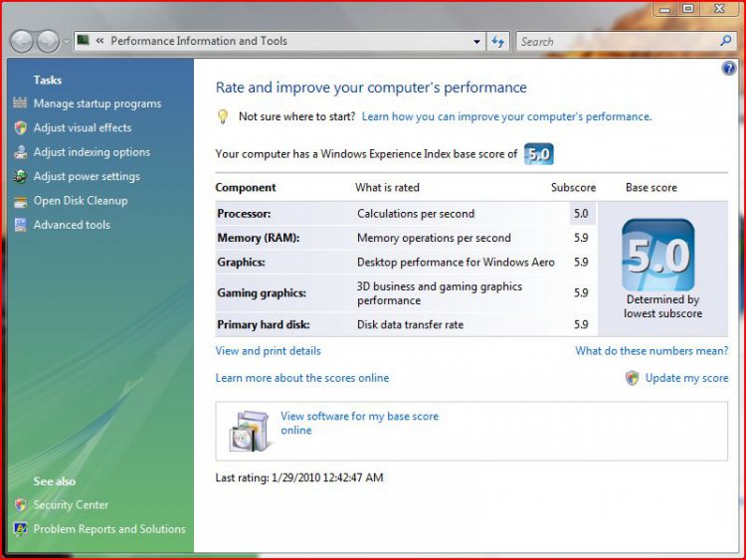Click View software for my base score online
This screenshot has width=746, height=560.
[359, 423]
